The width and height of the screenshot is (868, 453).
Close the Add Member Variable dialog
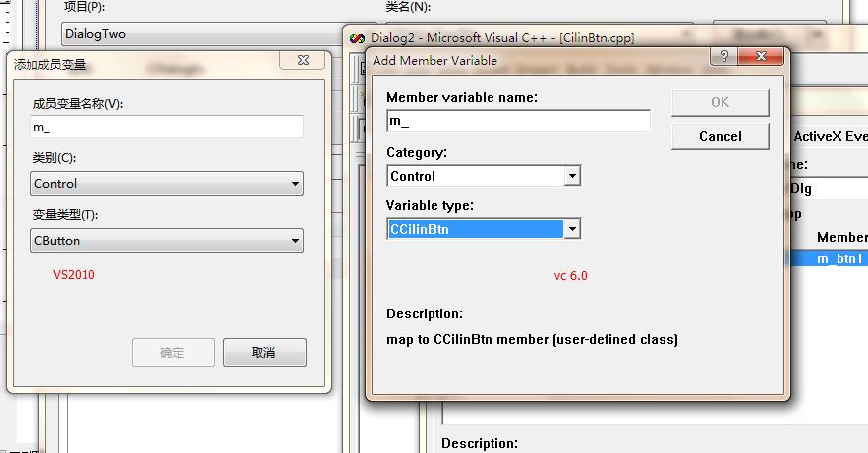761,56
